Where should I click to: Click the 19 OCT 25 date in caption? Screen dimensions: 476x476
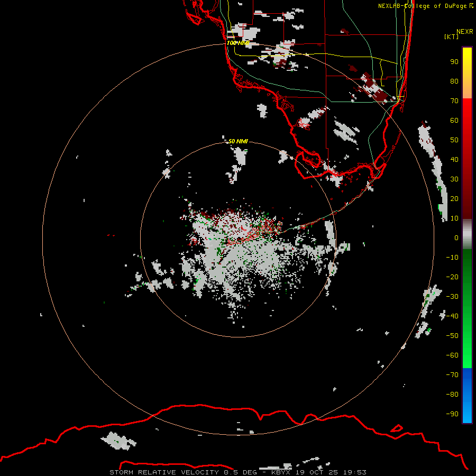[317, 472]
